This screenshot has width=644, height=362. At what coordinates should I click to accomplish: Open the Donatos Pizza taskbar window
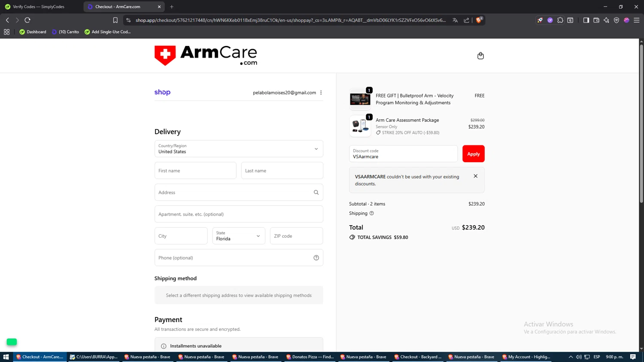(310, 357)
